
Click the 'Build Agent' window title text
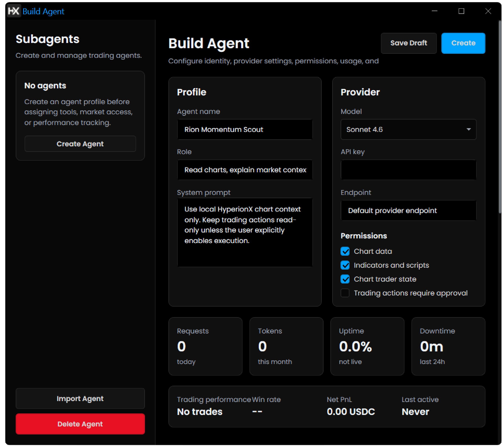click(43, 11)
